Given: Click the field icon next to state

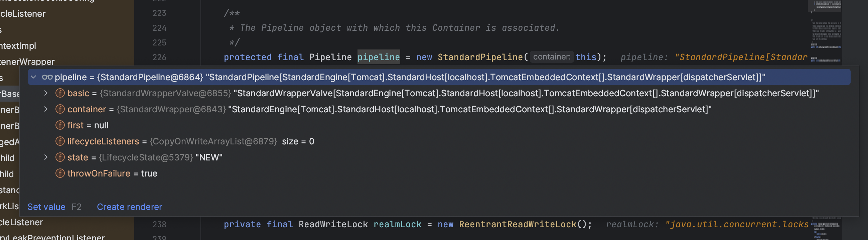Looking at the screenshot, I should point(60,157).
